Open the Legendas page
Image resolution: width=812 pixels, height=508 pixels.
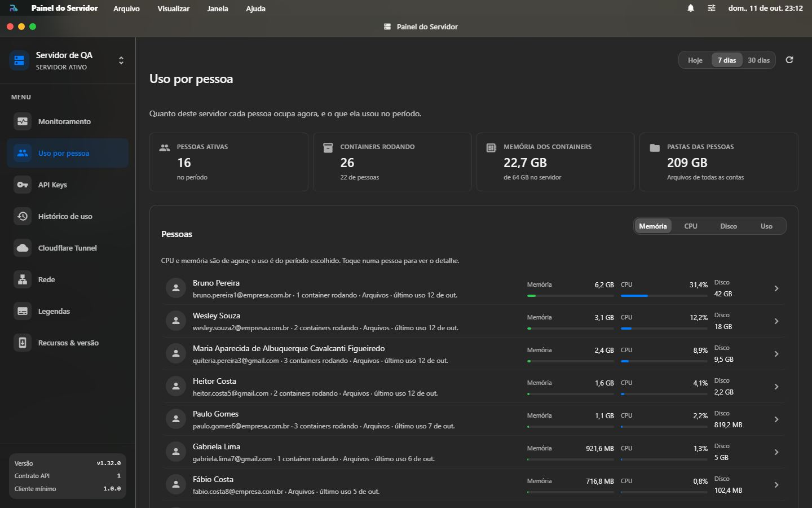click(68, 311)
